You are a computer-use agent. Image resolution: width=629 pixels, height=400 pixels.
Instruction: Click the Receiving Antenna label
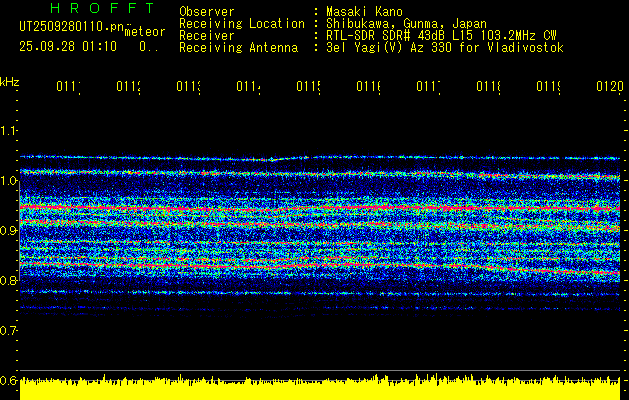[238, 48]
